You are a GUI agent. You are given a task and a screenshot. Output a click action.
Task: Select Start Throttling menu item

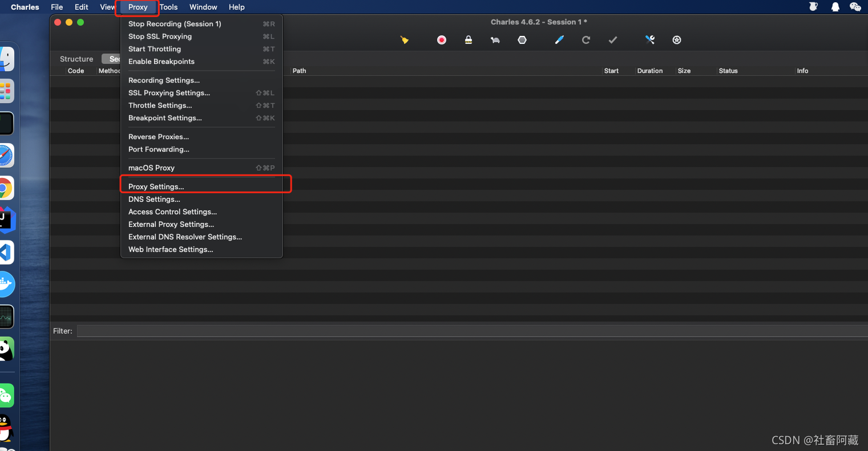(x=202, y=49)
